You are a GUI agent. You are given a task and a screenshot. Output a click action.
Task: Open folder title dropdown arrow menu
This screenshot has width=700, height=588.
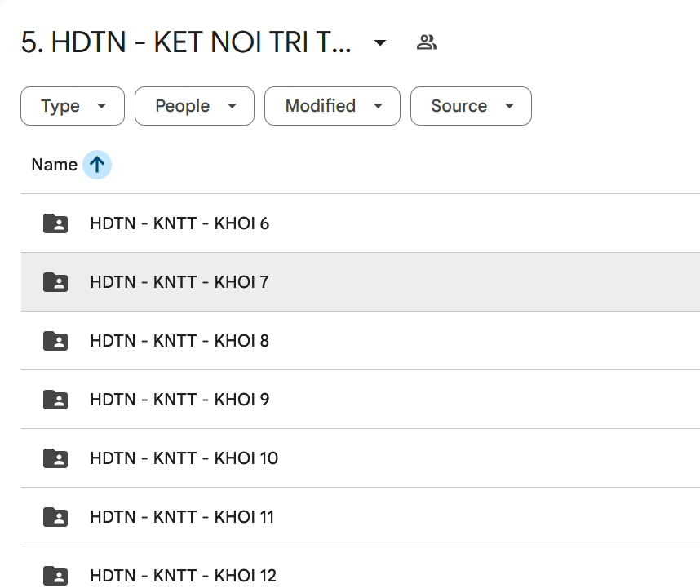point(380,43)
